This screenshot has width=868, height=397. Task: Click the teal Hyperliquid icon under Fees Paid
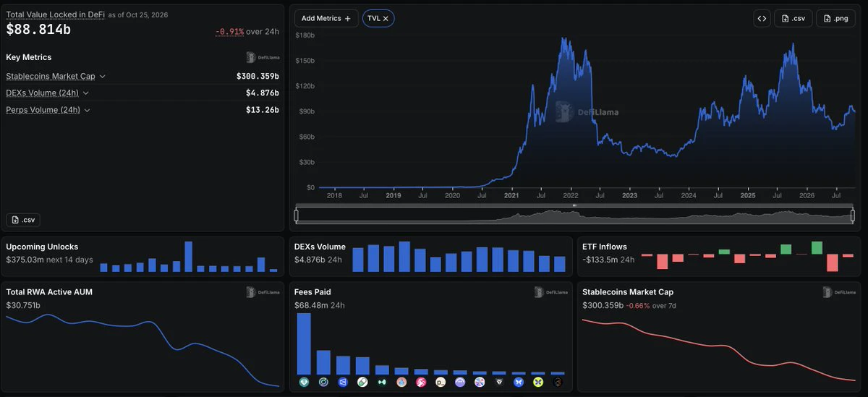[382, 382]
